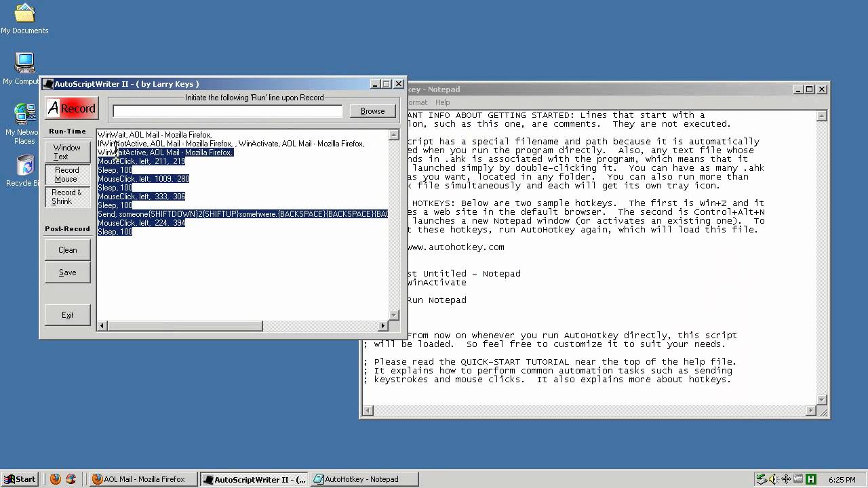Click the Browse button
Screen dimensions: 868x488
pos(372,111)
